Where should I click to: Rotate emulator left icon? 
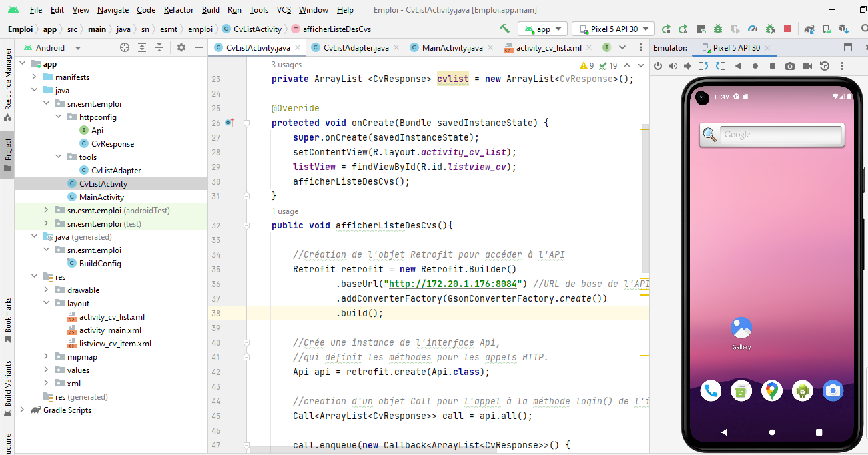coord(704,66)
